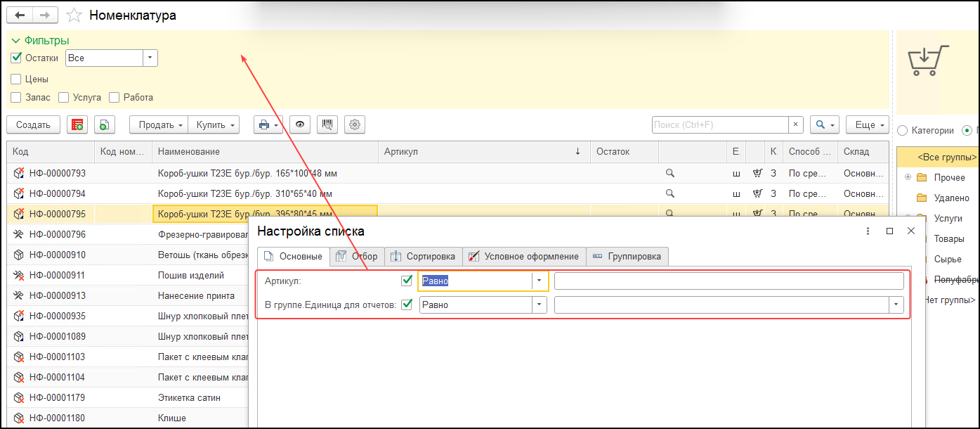
Task: Open the Продать dropdown menu
Action: 160,124
